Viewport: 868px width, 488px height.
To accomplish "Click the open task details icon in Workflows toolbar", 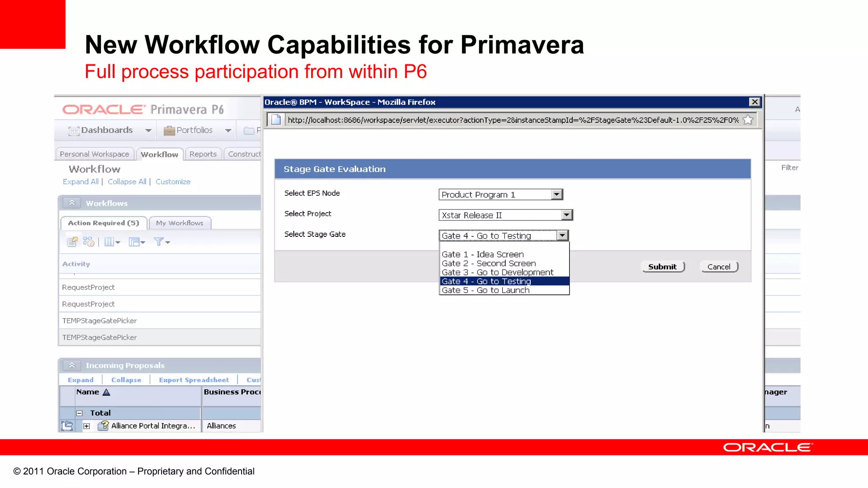I will (72, 241).
